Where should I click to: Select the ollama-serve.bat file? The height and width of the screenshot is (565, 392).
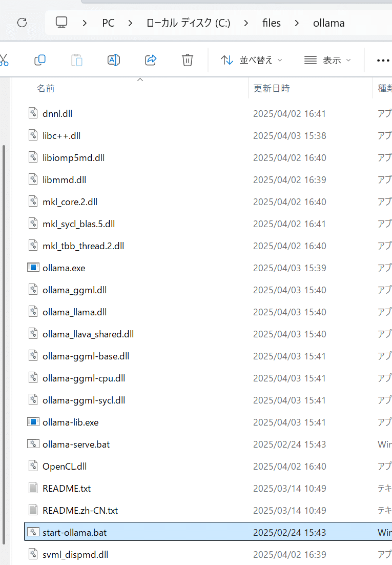(208, 444)
